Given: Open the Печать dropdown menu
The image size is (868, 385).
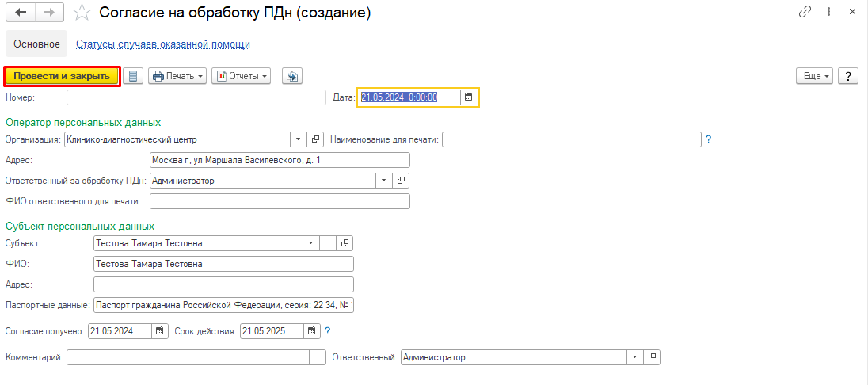Looking at the screenshot, I should [177, 76].
